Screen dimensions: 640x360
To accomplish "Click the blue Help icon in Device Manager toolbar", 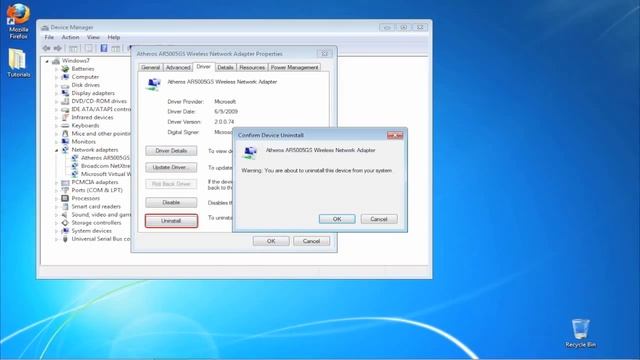I will click(104, 48).
